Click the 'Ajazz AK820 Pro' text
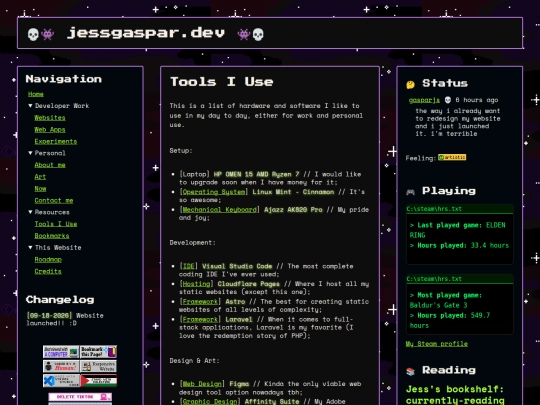Image resolution: width=540 pixels, height=405 pixels. (293, 210)
